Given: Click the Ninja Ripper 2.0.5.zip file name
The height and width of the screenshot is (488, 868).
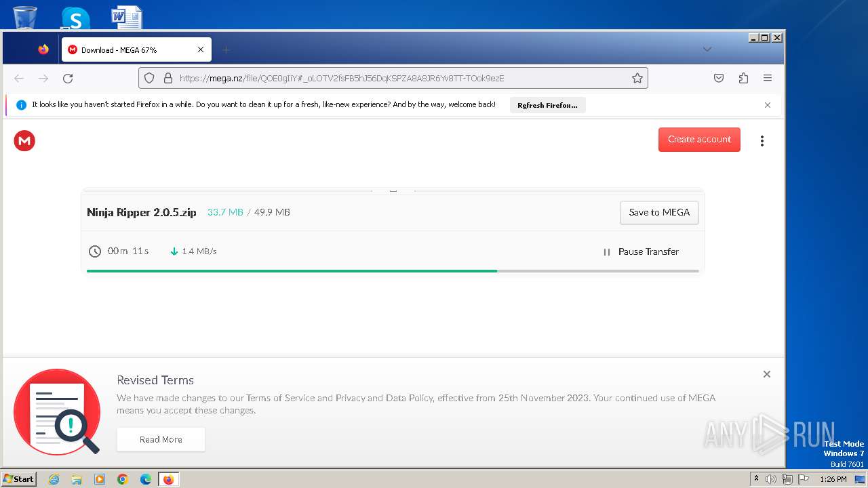Looking at the screenshot, I should 142,212.
